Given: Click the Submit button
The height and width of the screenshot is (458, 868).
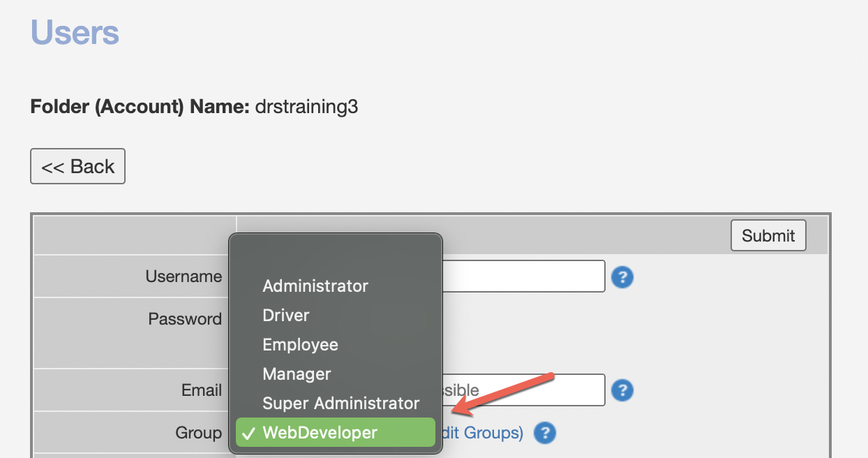Looking at the screenshot, I should [768, 236].
